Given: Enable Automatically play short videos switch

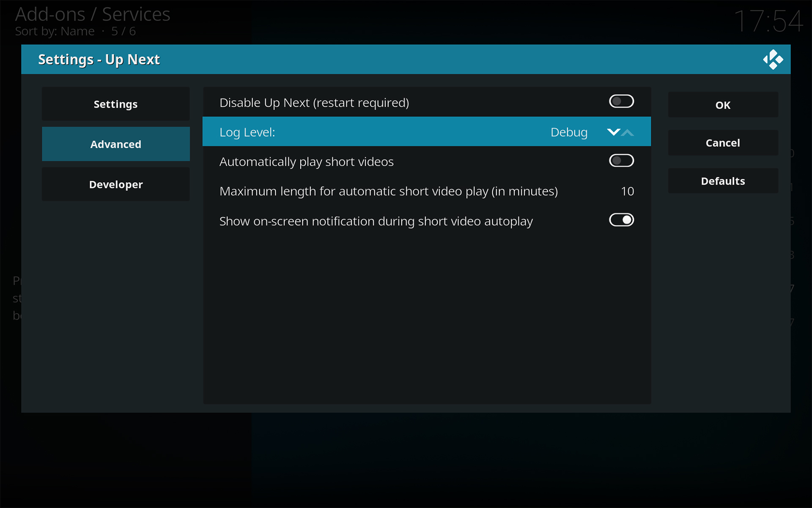Looking at the screenshot, I should tap(621, 161).
